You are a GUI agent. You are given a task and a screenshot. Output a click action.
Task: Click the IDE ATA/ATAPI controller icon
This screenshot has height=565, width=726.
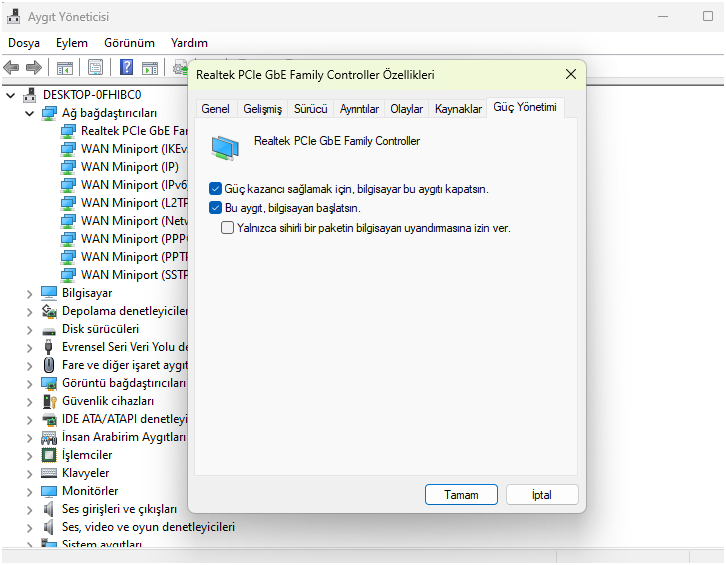[x=49, y=419]
